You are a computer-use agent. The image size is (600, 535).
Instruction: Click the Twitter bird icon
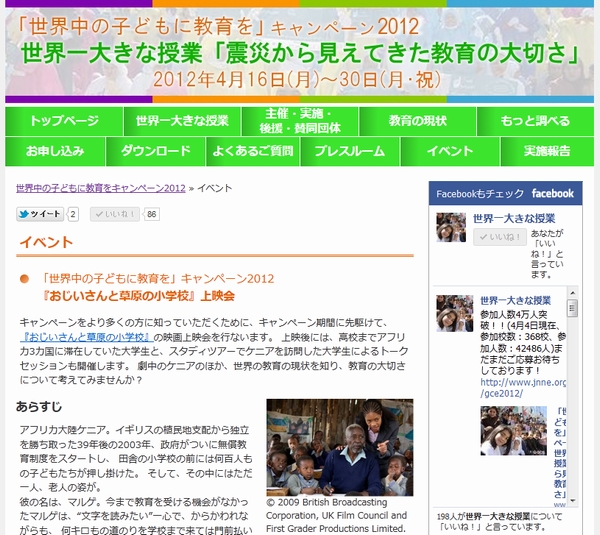[24, 214]
